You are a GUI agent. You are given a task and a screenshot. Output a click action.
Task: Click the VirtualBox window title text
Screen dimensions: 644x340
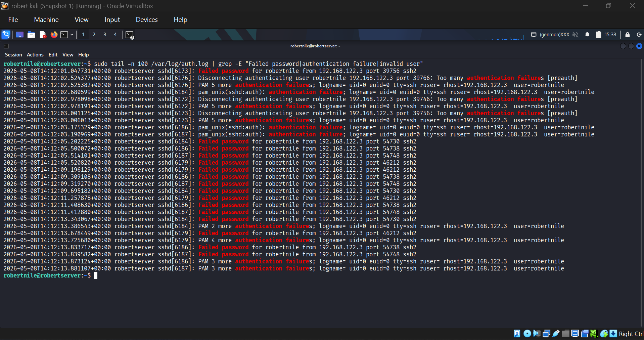(82, 6)
